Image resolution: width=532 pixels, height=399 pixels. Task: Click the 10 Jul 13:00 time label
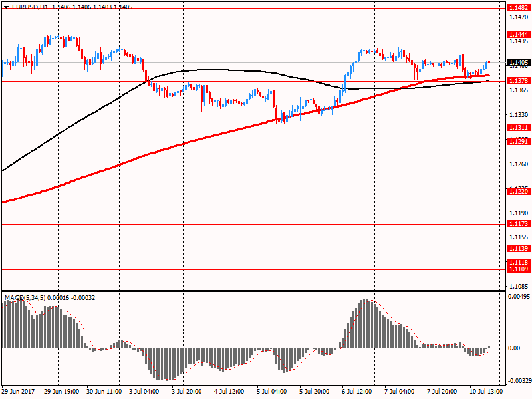tap(486, 392)
